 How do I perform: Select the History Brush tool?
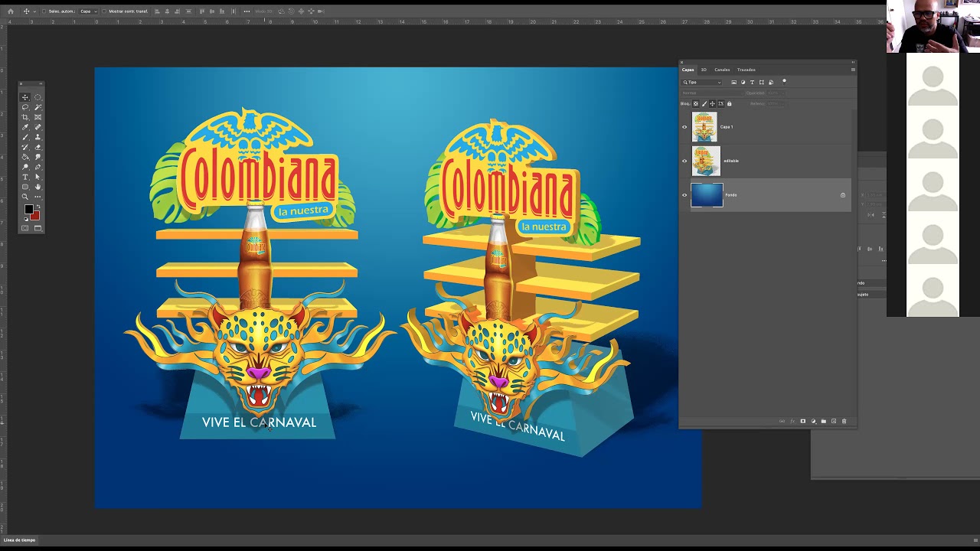[25, 147]
